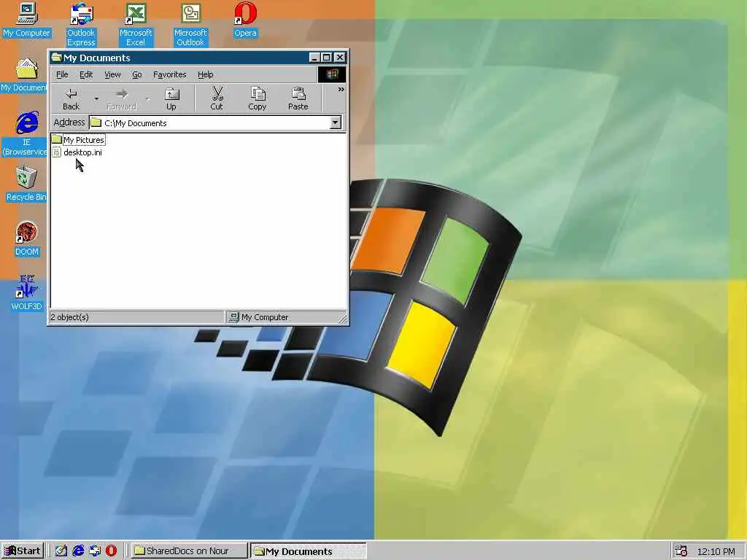Show more toolbar buttons chevron
The width and height of the screenshot is (747, 560).
341,90
